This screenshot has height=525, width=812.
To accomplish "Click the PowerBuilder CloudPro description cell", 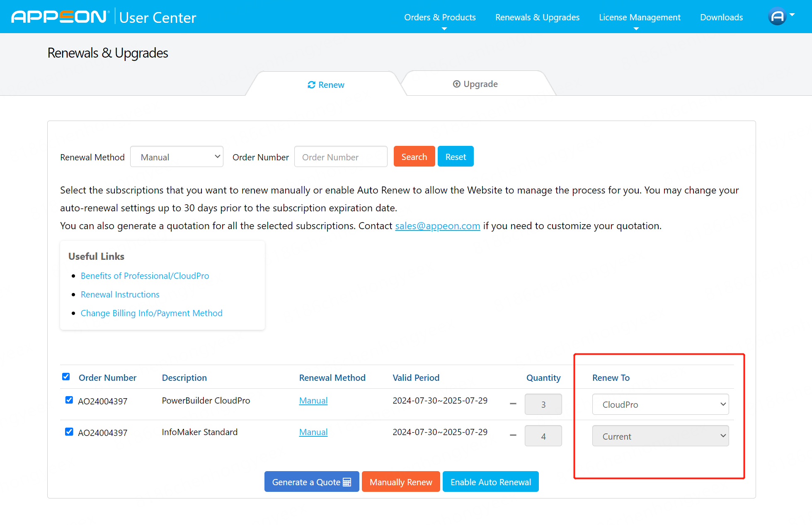I will click(206, 401).
